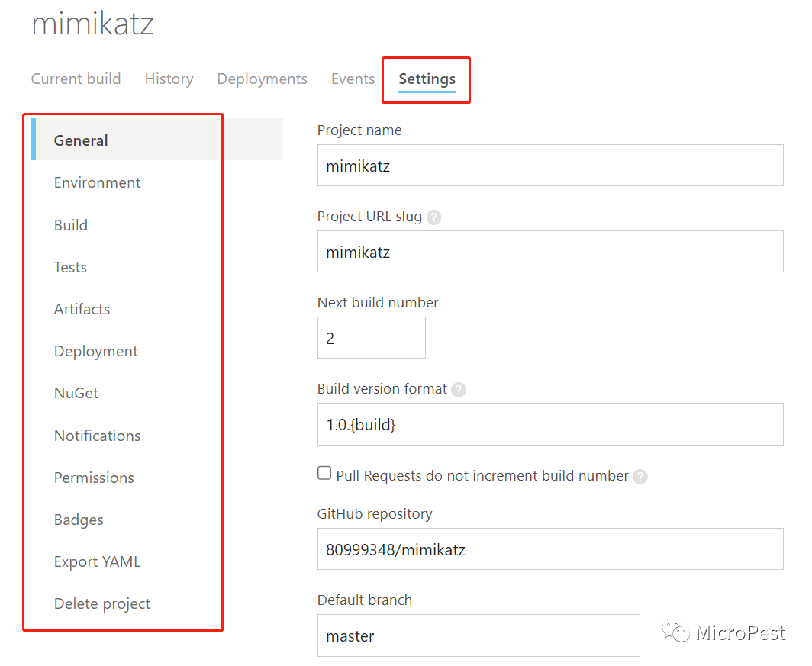The width and height of the screenshot is (812, 666).
Task: Click the Default branch input field
Action: [478, 635]
